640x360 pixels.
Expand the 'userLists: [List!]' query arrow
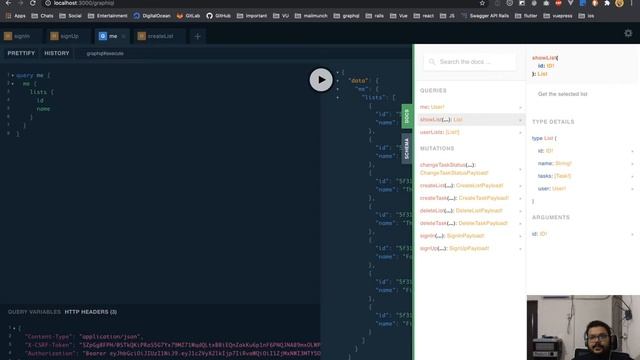(x=520, y=133)
